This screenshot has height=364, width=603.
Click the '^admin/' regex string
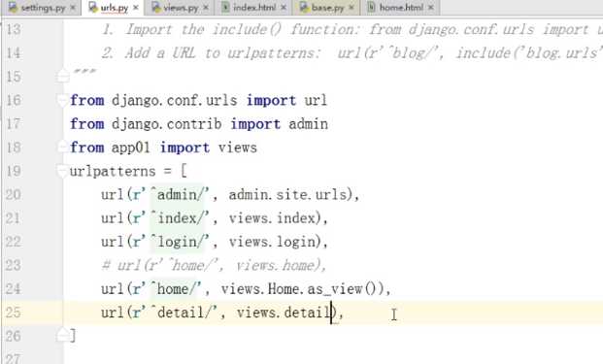[177, 195]
